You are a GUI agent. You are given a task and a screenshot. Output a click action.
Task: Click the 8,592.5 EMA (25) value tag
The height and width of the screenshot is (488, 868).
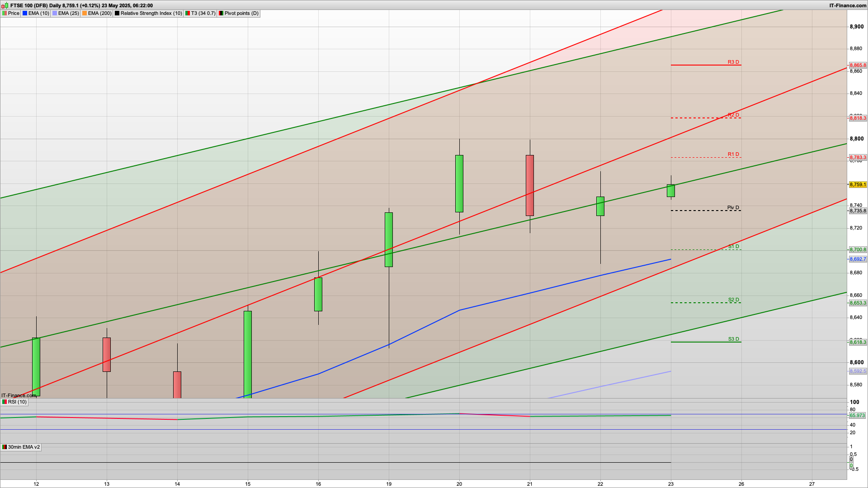point(858,371)
